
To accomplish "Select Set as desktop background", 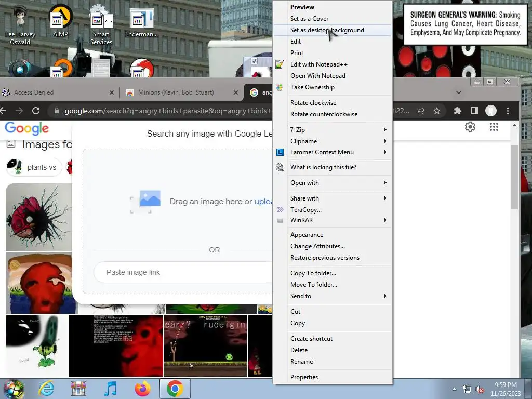I will tap(332, 30).
